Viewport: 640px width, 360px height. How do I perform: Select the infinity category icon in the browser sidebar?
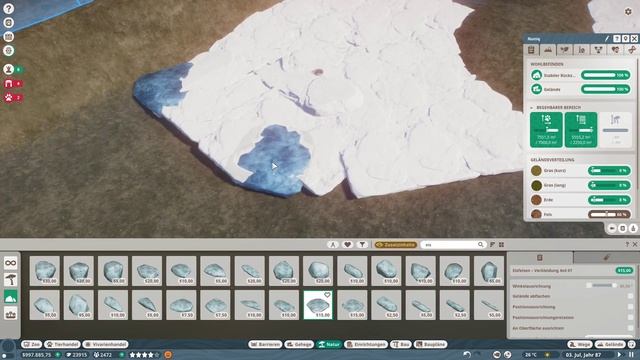11,263
